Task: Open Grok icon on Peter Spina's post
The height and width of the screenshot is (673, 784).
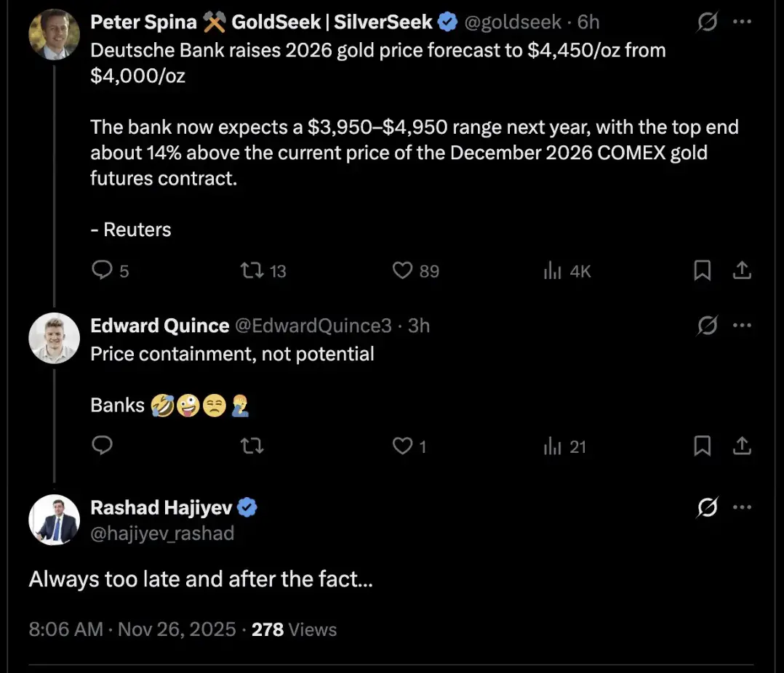Action: (706, 23)
